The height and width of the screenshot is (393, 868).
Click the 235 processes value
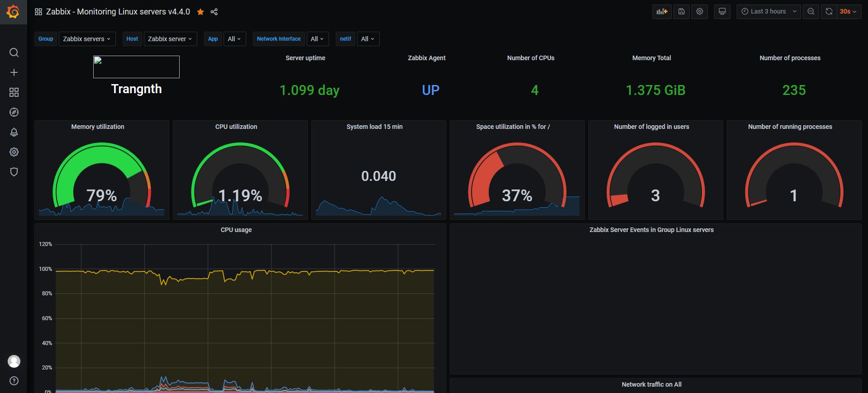point(794,90)
